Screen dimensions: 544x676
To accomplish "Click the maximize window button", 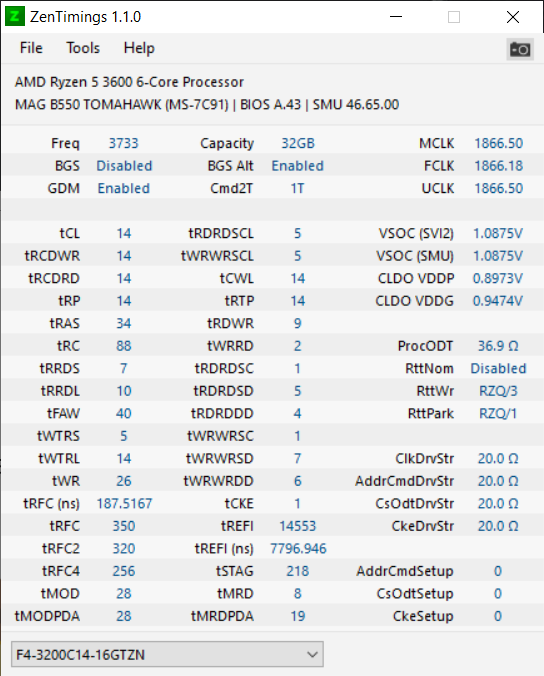I will [454, 17].
